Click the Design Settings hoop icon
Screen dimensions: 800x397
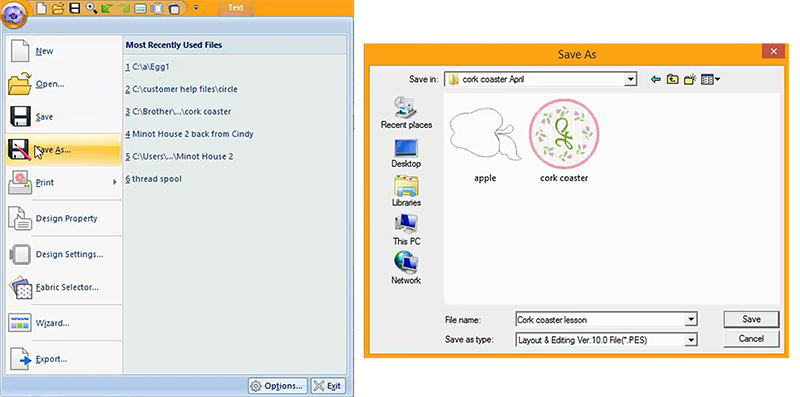click(x=20, y=254)
